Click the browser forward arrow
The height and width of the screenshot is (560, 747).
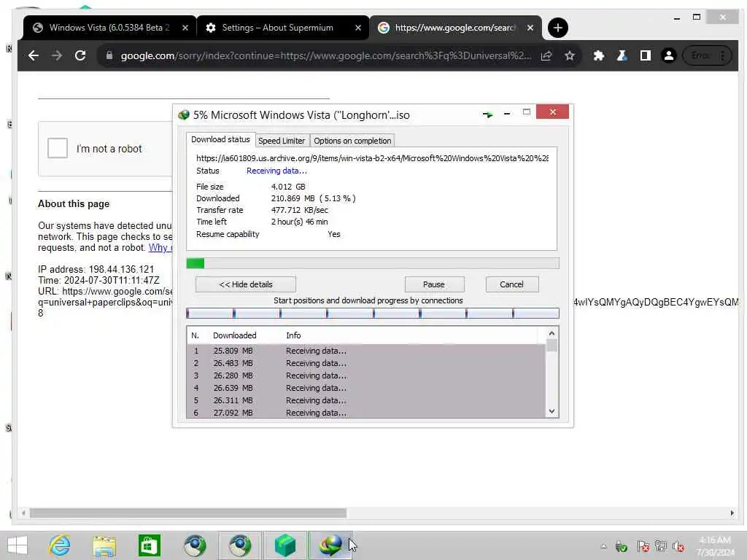pyautogui.click(x=57, y=55)
